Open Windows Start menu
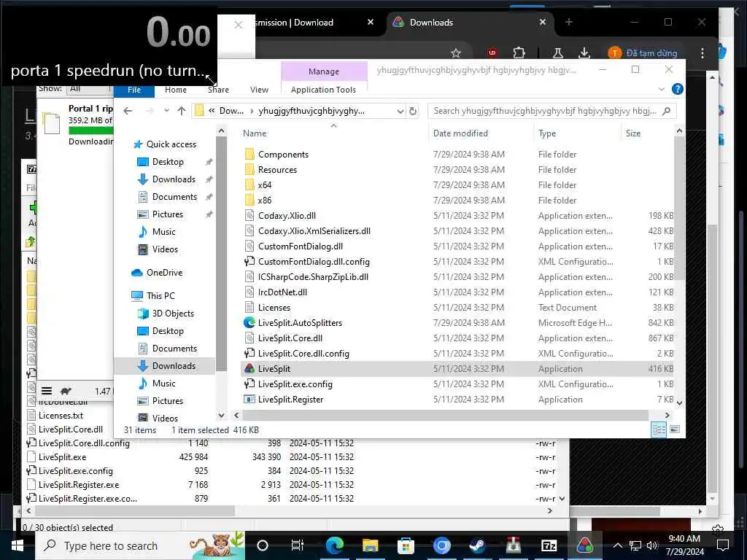The image size is (747, 560). click(18, 545)
